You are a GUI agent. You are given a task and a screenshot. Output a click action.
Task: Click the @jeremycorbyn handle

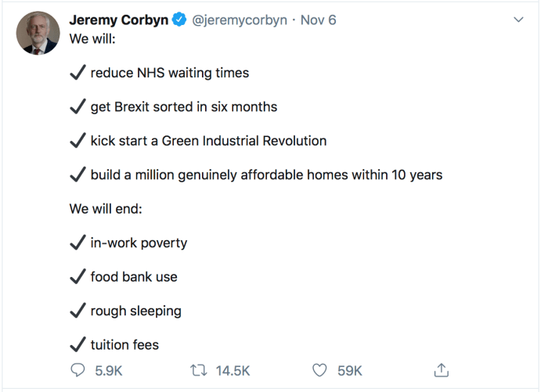[240, 20]
